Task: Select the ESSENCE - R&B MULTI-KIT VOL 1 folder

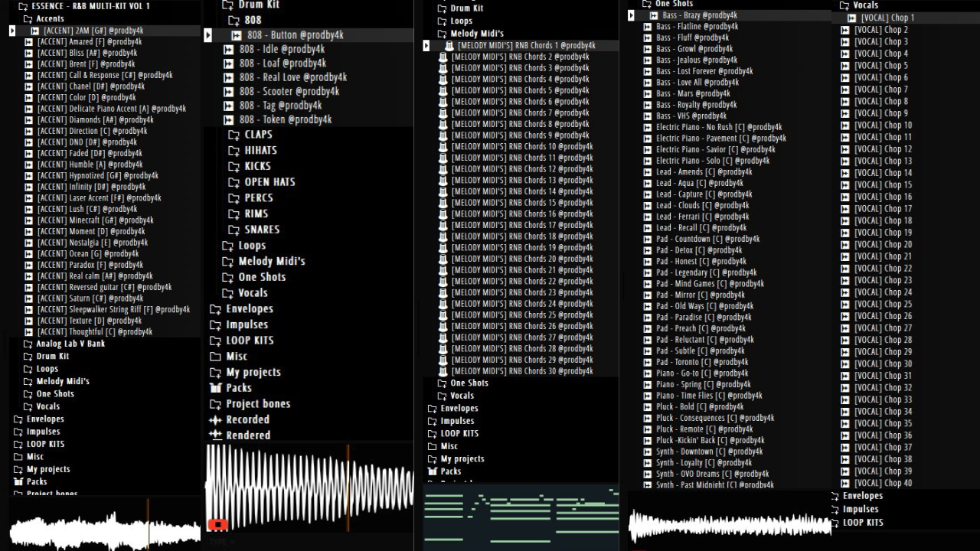Action: [90, 6]
